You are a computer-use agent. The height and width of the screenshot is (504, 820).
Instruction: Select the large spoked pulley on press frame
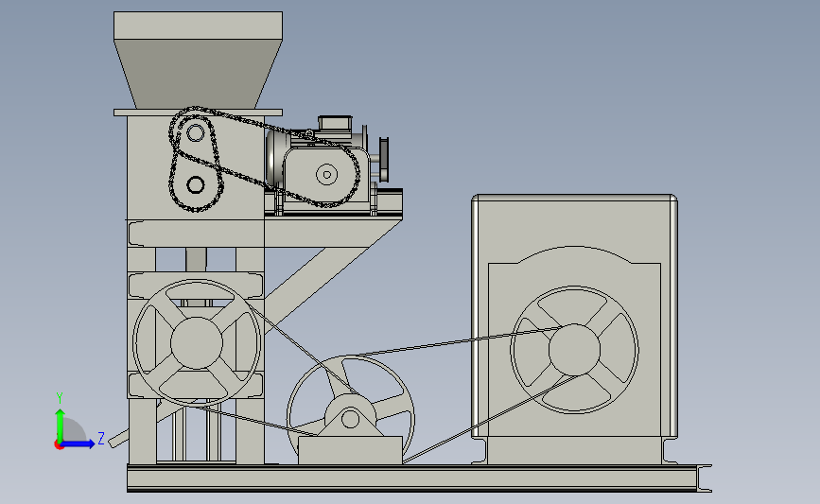point(197,342)
